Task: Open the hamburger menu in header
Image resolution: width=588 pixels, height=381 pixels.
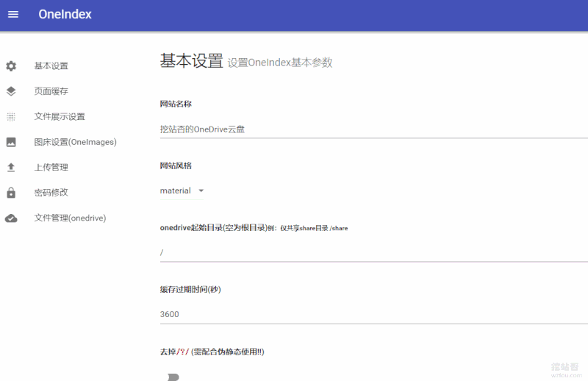Action: pos(13,14)
